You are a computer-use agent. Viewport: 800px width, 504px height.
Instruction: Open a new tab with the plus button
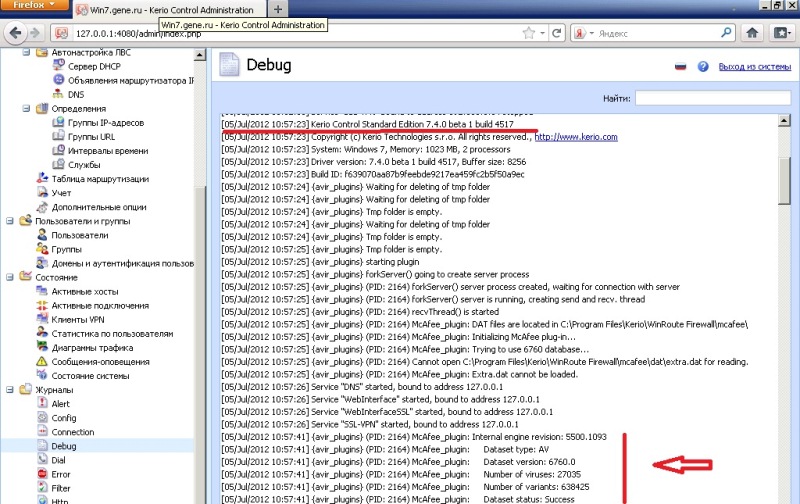(278, 9)
